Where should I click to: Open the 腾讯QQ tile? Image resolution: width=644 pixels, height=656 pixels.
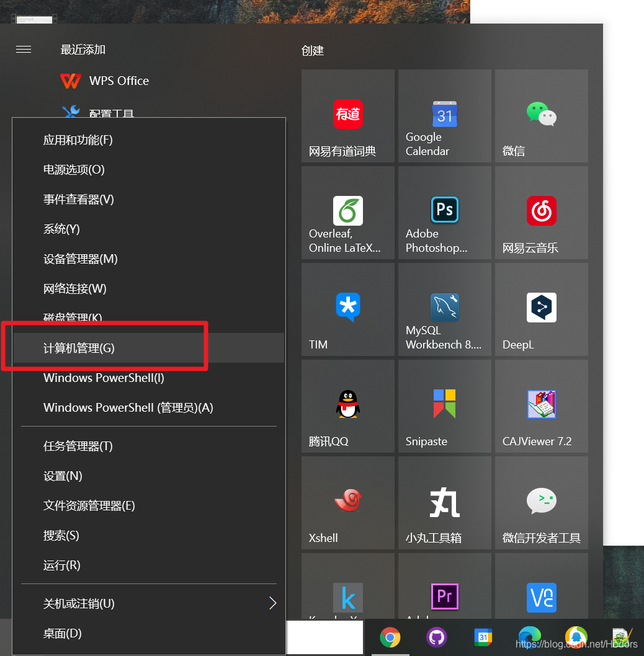(x=347, y=406)
